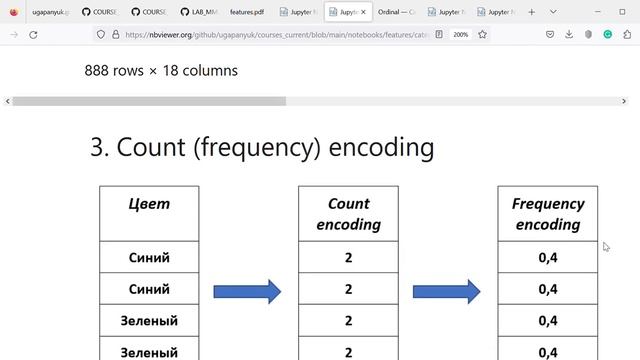Click the 'Count encoding' column header
Viewport: 640px width, 360px height.
(348, 213)
